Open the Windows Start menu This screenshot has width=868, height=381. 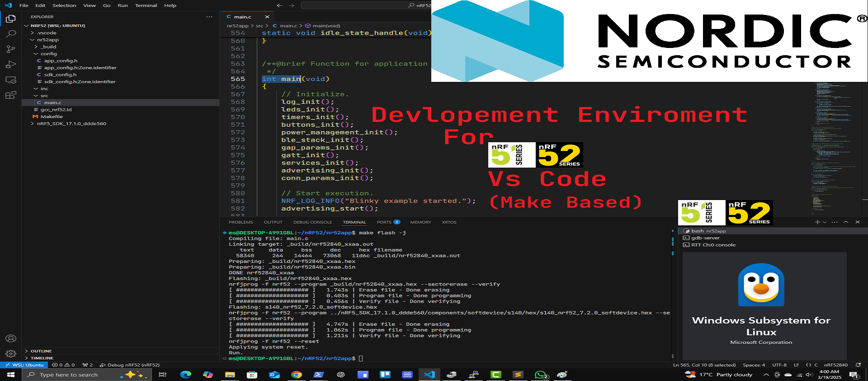pos(11,375)
